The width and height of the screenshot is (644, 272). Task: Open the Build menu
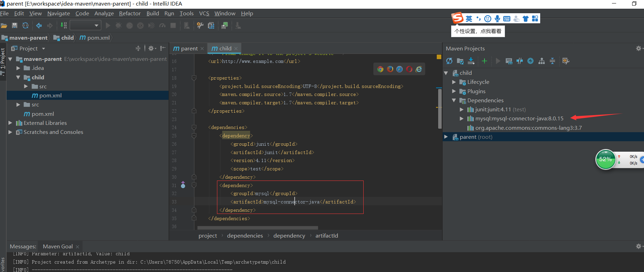153,13
